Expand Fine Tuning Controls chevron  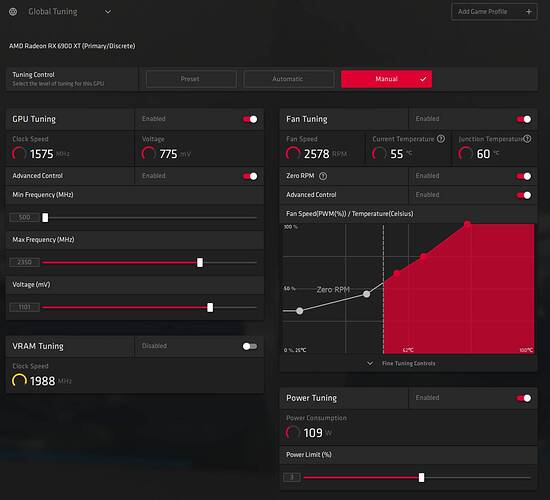coord(370,364)
